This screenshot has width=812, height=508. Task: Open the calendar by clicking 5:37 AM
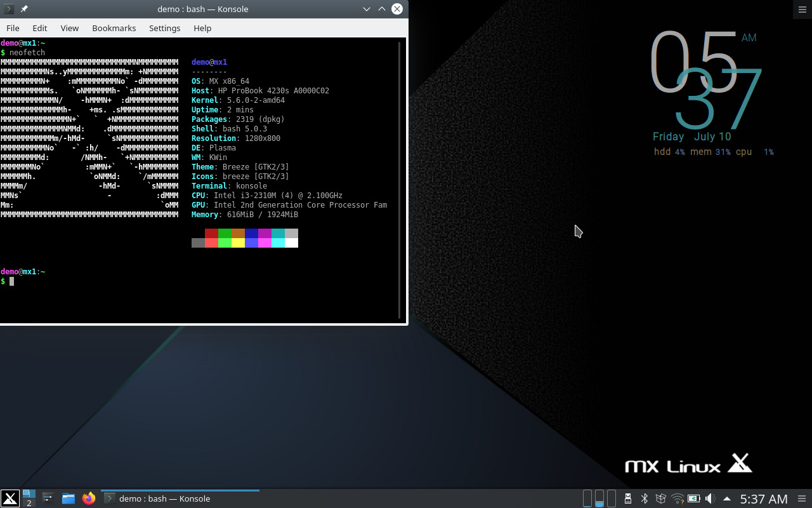pos(763,498)
